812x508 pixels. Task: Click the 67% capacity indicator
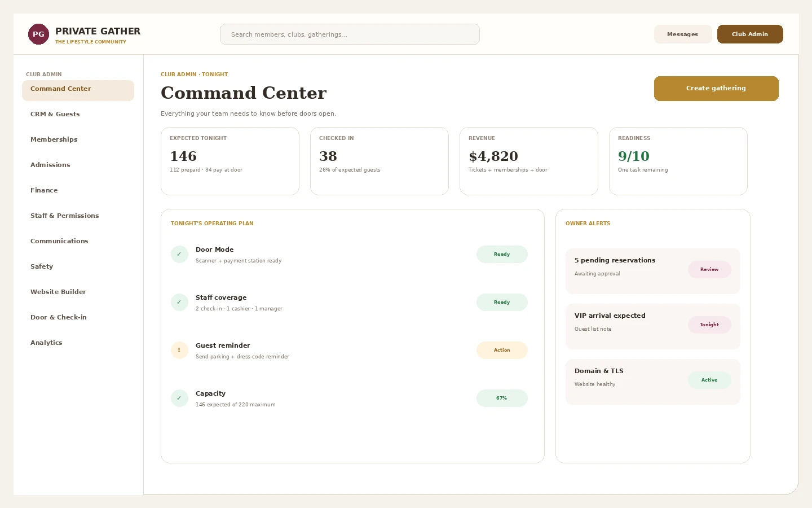coord(502,398)
